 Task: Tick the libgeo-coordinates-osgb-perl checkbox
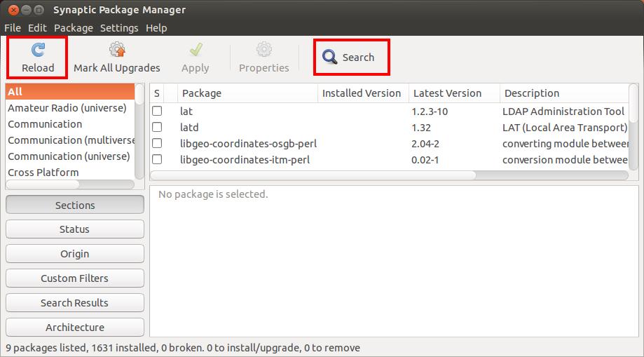157,144
